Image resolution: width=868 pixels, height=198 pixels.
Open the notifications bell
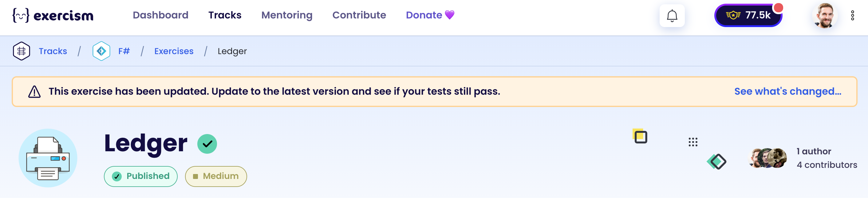(x=672, y=15)
